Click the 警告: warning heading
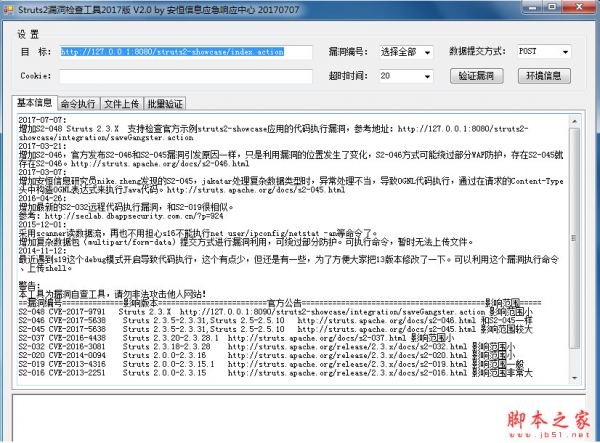600x443 pixels. pos(29,285)
